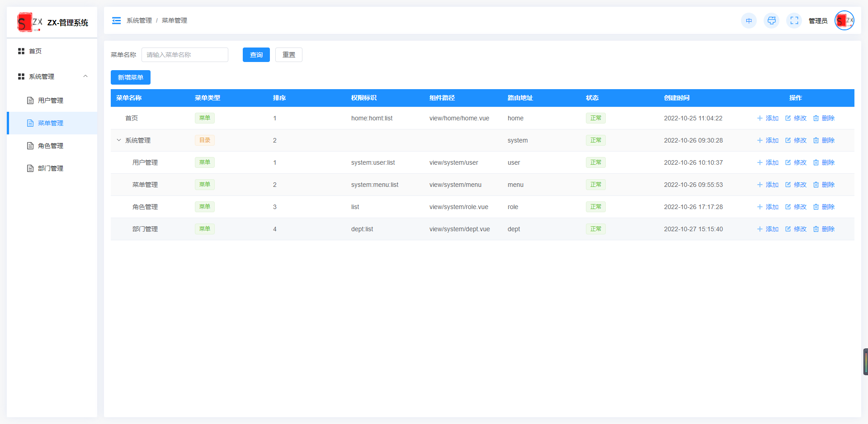The height and width of the screenshot is (424, 868).
Task: Click the 新增菜单 button
Action: [x=131, y=77]
